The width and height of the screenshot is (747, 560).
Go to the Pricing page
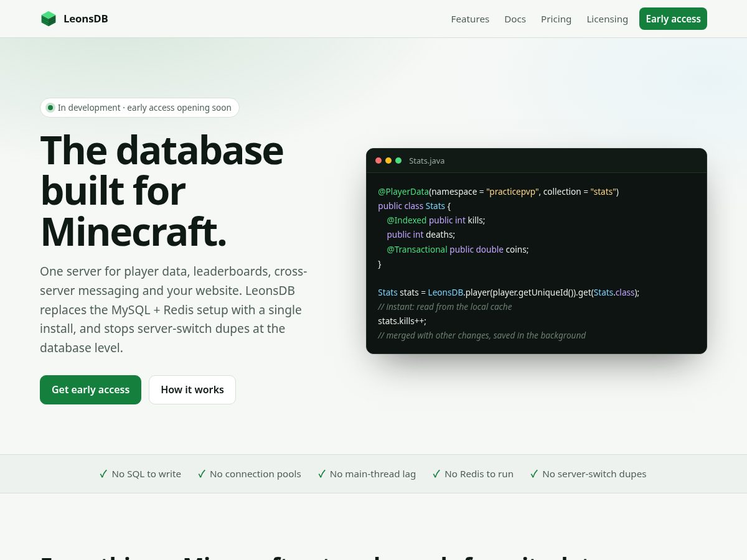click(x=556, y=19)
